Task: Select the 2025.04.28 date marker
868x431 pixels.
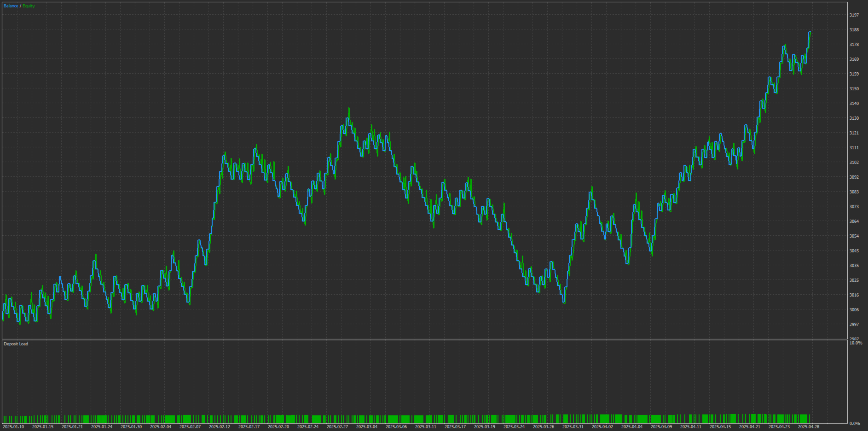Action: point(809,427)
